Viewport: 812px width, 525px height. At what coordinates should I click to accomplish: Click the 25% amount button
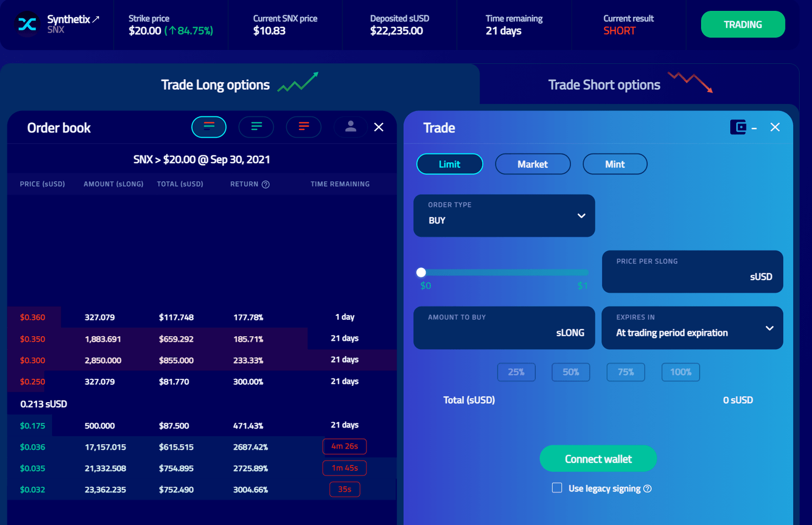[x=516, y=372]
